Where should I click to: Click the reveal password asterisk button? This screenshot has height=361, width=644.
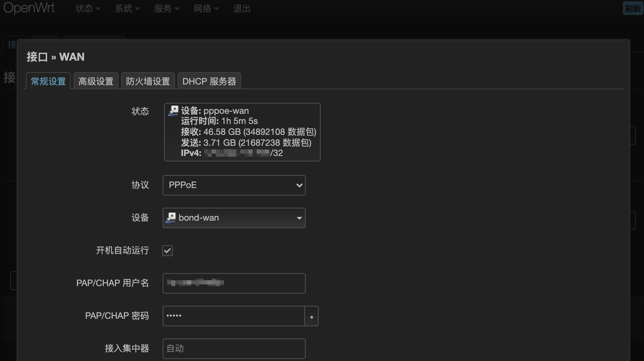[311, 316]
